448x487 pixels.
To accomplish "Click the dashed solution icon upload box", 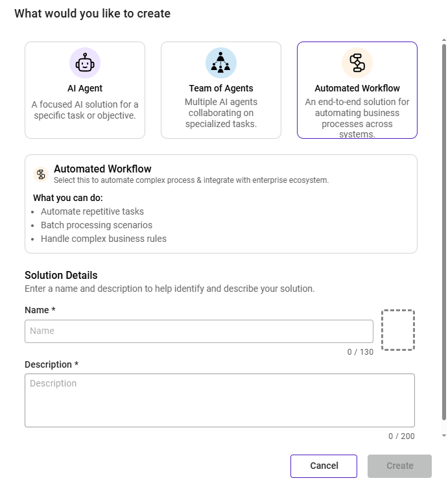I will tap(398, 330).
